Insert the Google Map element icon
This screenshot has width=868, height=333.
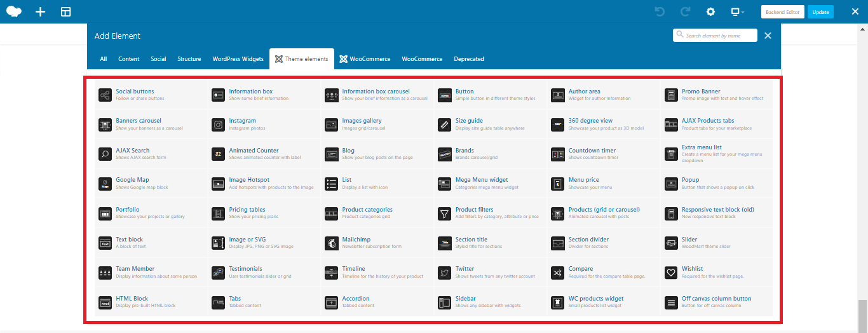pyautogui.click(x=105, y=184)
